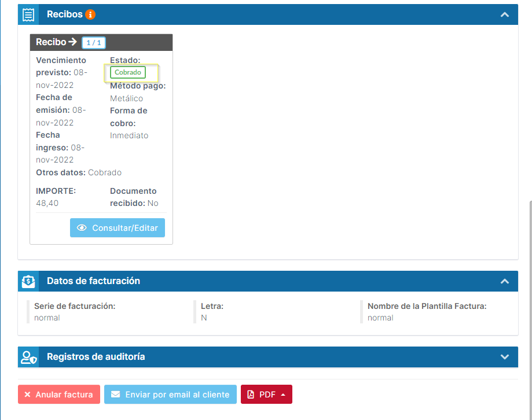Screen dimensions: 532x420
Task: Click Anular factura button text
Action: coord(64,395)
